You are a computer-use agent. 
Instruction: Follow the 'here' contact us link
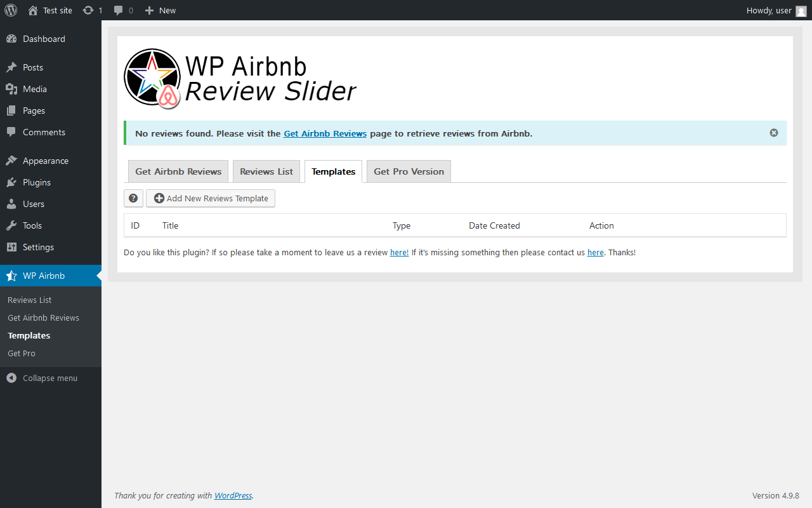[x=596, y=252]
